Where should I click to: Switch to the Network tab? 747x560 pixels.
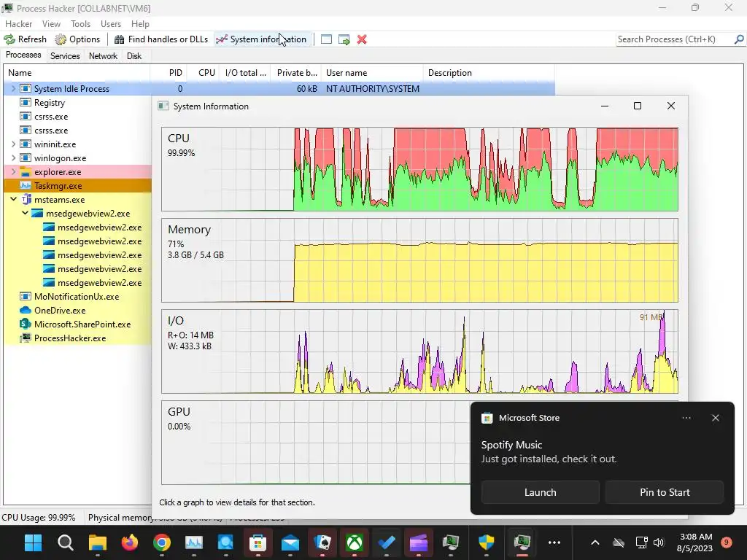(x=103, y=55)
